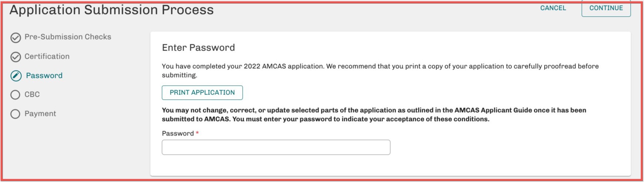Screen dimensions: 644x182
Task: Click the Pre-Submission Checks checkmark icon
Action: tap(16, 38)
